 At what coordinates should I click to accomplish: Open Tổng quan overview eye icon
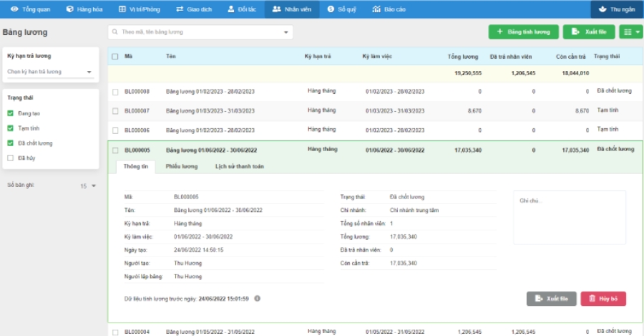pos(14,9)
